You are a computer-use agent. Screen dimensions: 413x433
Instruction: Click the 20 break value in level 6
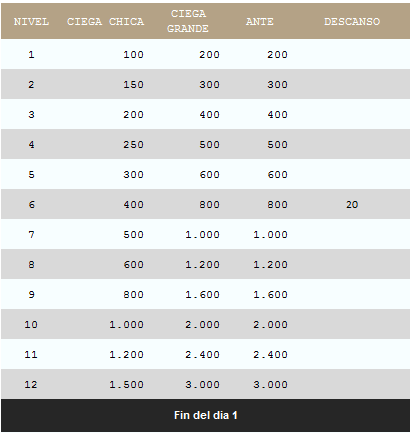tap(352, 204)
